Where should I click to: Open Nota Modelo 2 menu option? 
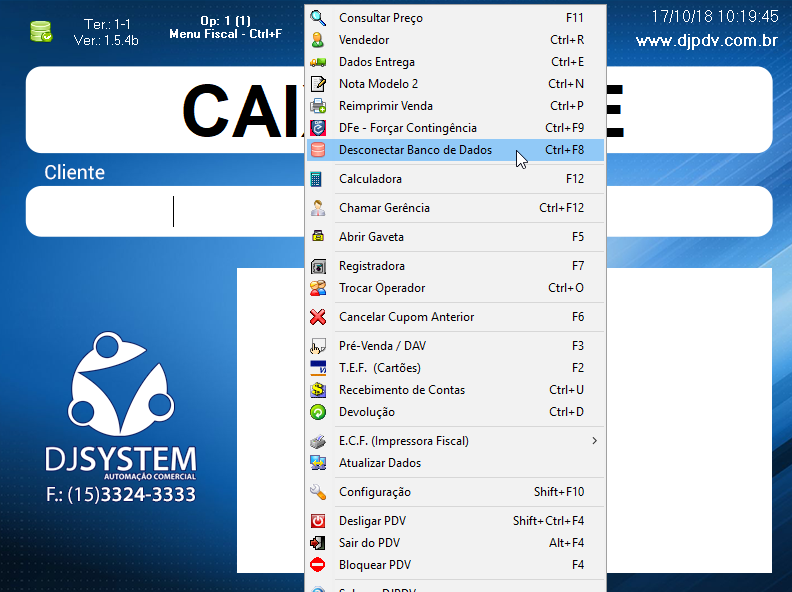(378, 84)
